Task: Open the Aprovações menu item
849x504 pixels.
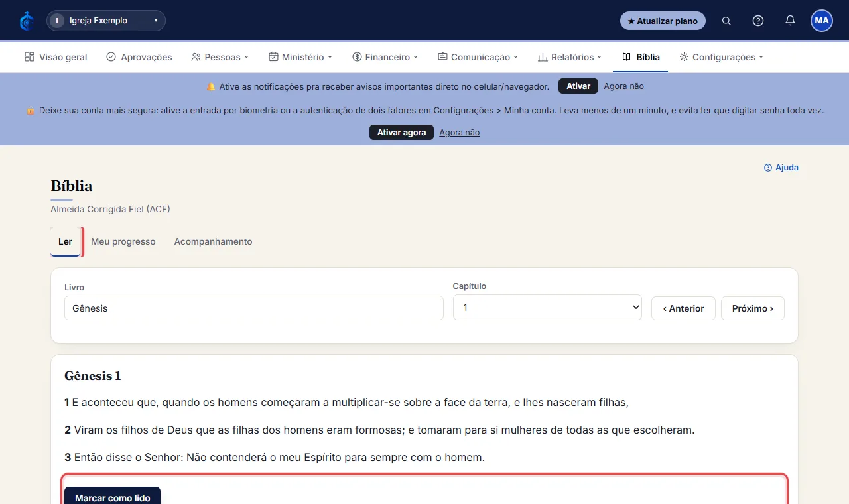Action: click(x=139, y=57)
